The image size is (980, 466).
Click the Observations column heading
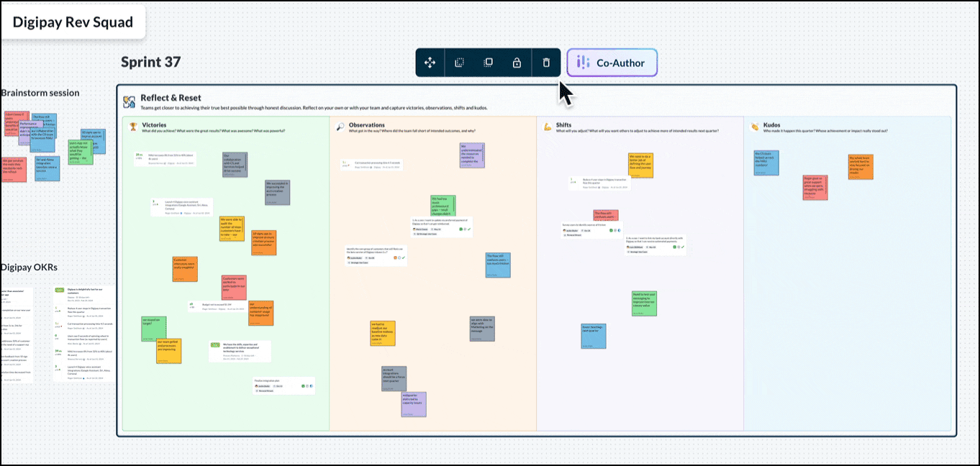click(x=367, y=125)
